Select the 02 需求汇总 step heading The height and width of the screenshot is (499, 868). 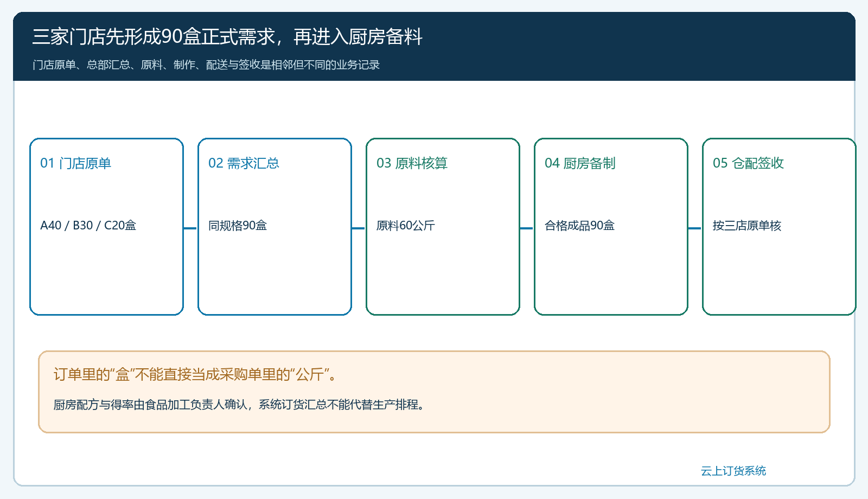[x=244, y=163]
